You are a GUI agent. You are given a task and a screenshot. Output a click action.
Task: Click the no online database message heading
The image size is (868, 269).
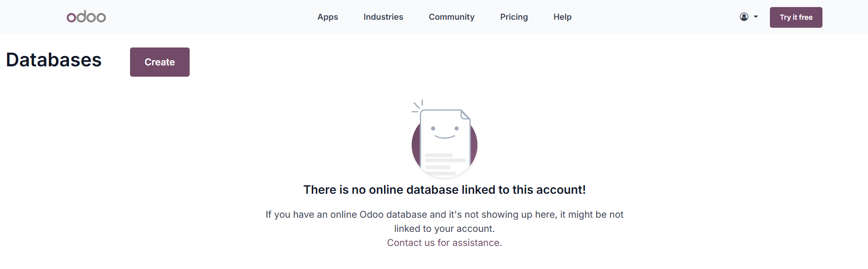point(445,190)
